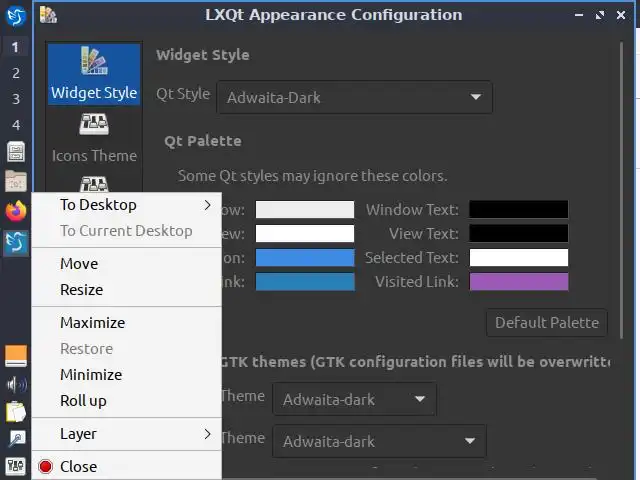Screen dimensions: 640x480
Task: Pick the Window Text black color swatch
Action: (518, 210)
